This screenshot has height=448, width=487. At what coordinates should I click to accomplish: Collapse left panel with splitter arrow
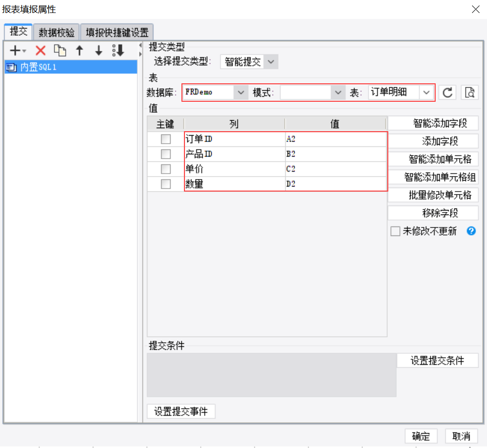click(141, 45)
